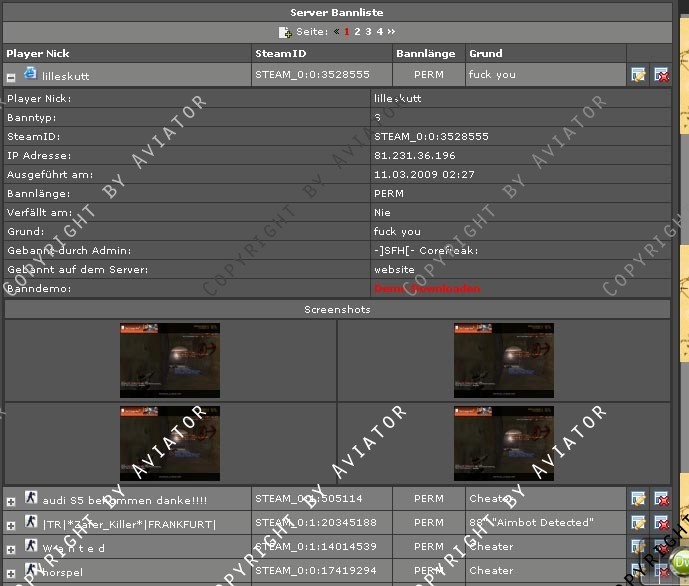Go to page 2 of ban list
The image size is (689, 586).
(x=357, y=32)
